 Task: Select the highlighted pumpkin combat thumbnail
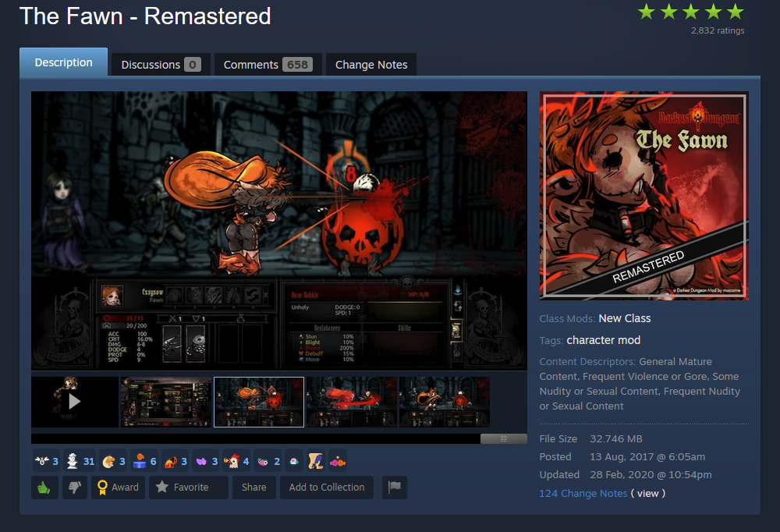click(x=259, y=402)
